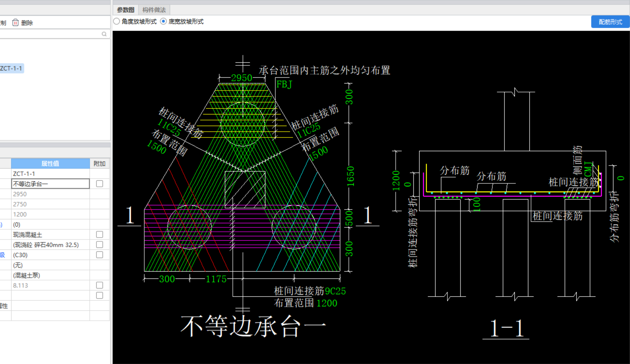Click the 现浇混凝土 value cell
Screen dimensions: 630x364
tap(50, 234)
